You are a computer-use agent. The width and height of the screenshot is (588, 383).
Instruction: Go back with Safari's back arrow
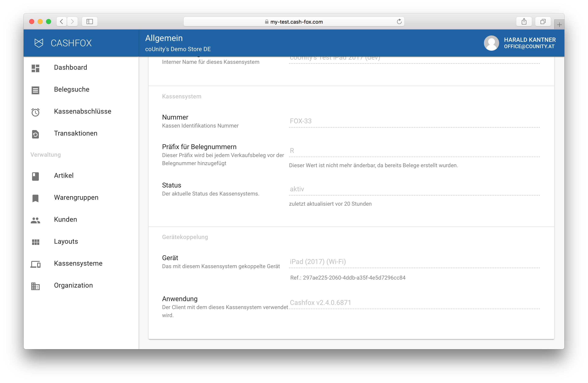click(62, 22)
